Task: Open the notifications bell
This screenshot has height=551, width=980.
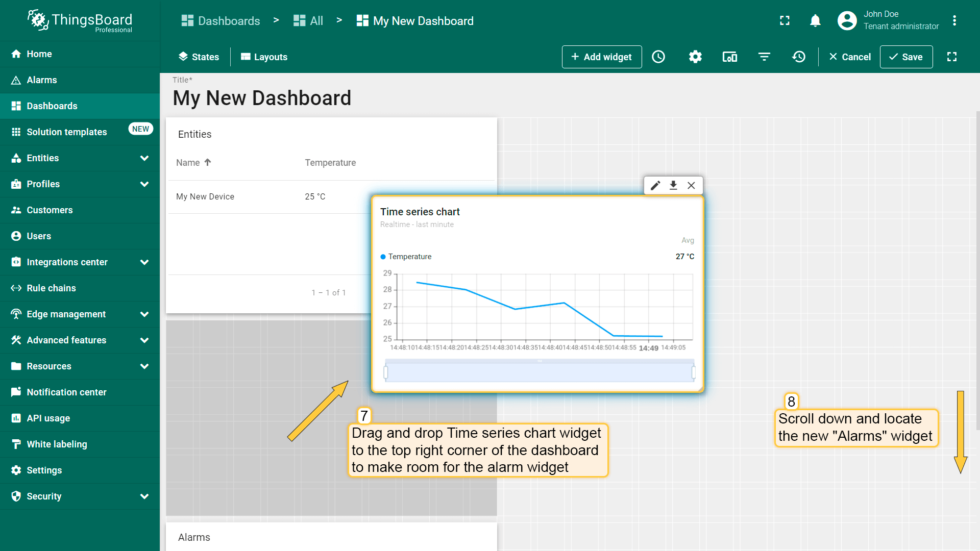Action: [x=815, y=20]
